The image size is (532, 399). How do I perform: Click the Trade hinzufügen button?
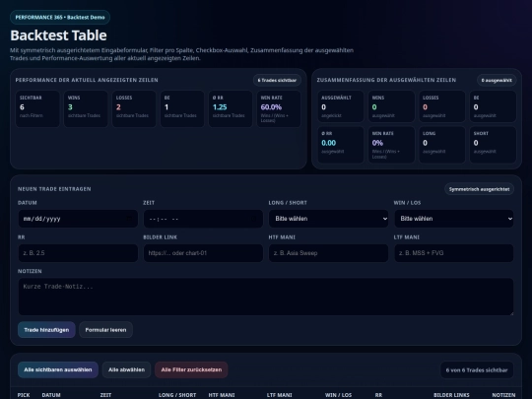46,330
